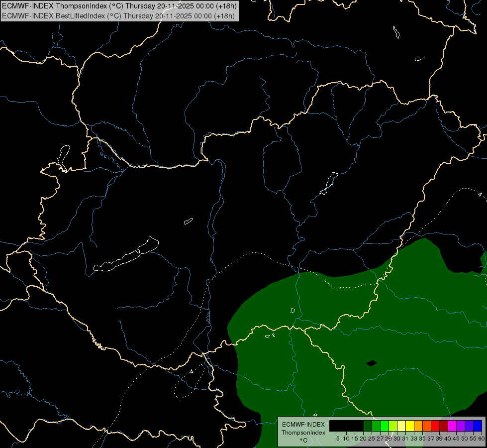Screen dimensions: 487x448
Task: Click the magenta 40–45 legend swatch
Action: click(x=452, y=426)
